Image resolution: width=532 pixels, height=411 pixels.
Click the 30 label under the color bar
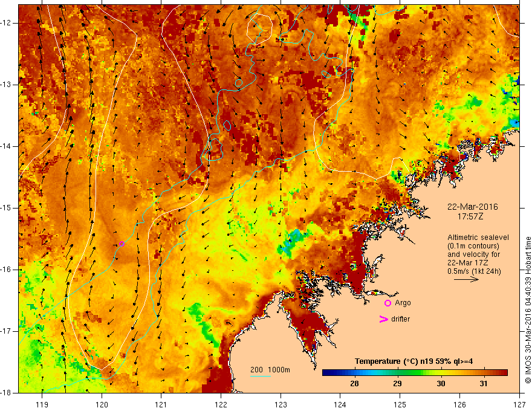tap(441, 384)
